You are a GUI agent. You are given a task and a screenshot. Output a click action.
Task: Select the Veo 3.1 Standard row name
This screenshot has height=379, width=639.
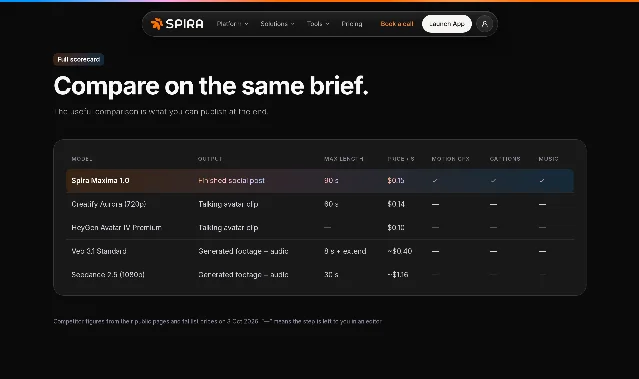tap(99, 251)
